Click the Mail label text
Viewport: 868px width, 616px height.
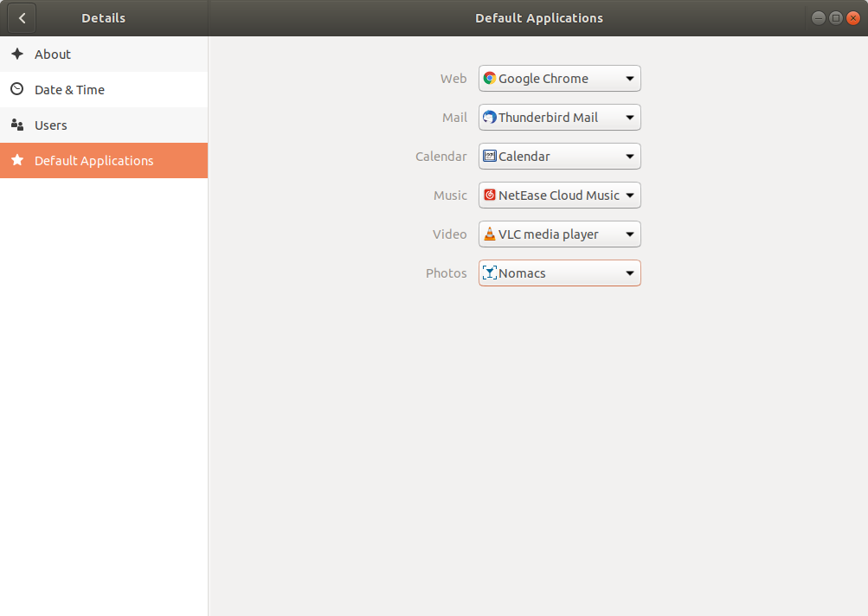[454, 118]
